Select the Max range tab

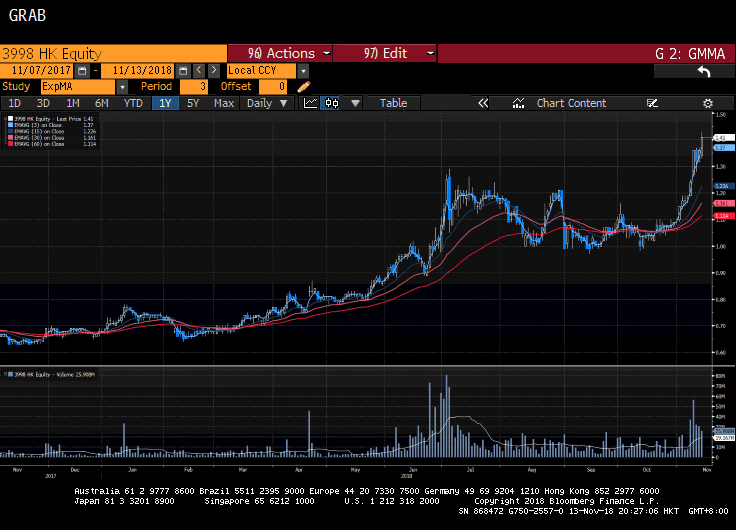[x=224, y=103]
